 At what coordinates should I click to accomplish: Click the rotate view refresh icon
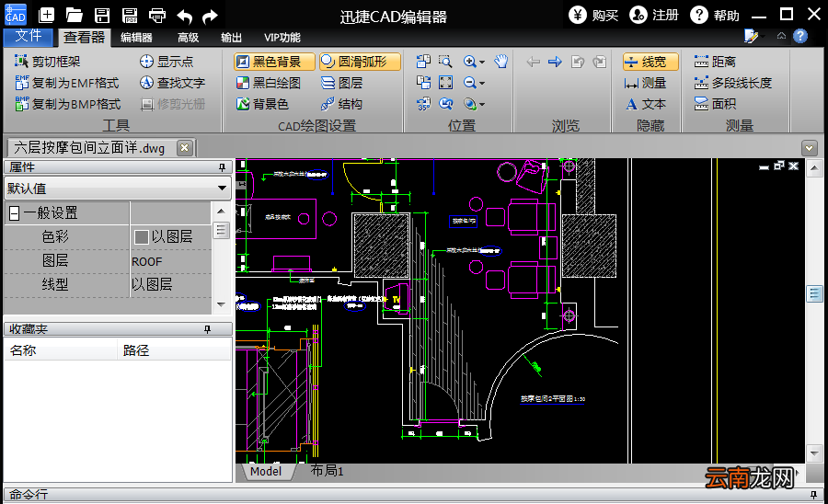pos(445,104)
